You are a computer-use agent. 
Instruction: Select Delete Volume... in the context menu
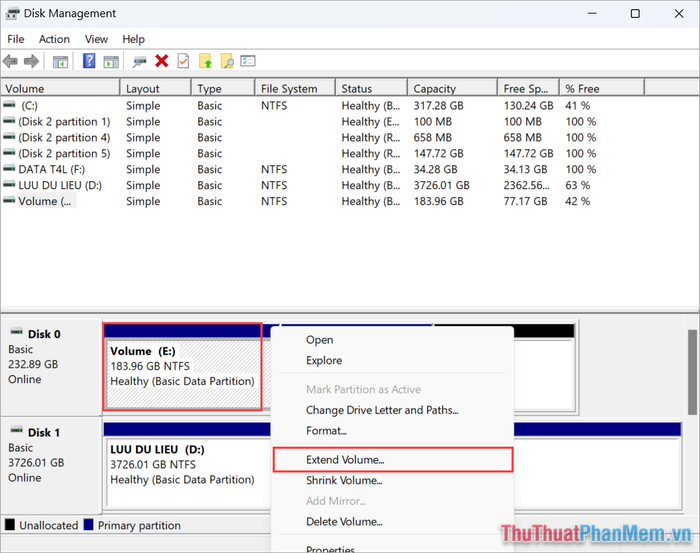[x=344, y=522]
